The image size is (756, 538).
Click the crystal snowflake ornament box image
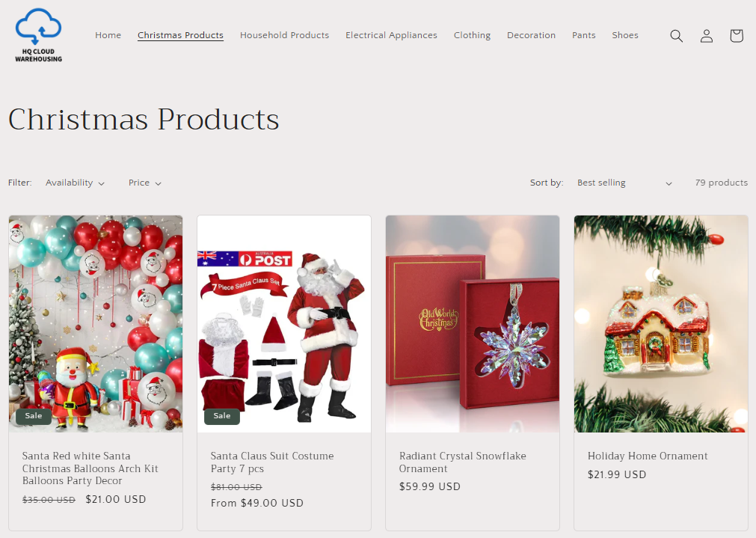473,324
